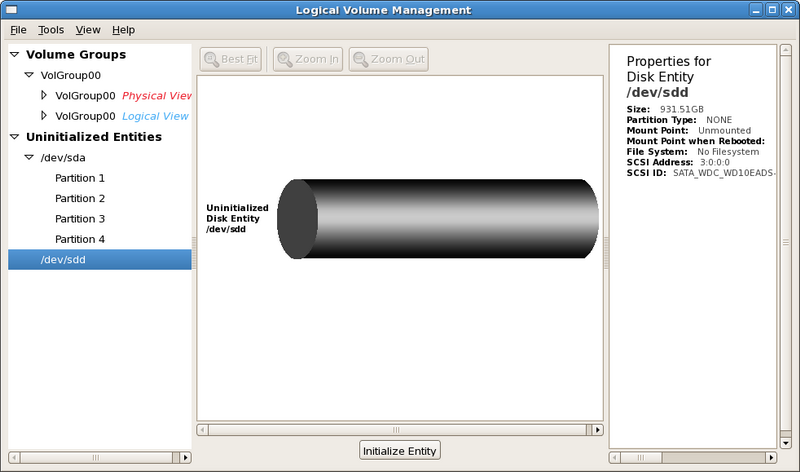Click the Best Fit magnifier button

[x=231, y=59]
